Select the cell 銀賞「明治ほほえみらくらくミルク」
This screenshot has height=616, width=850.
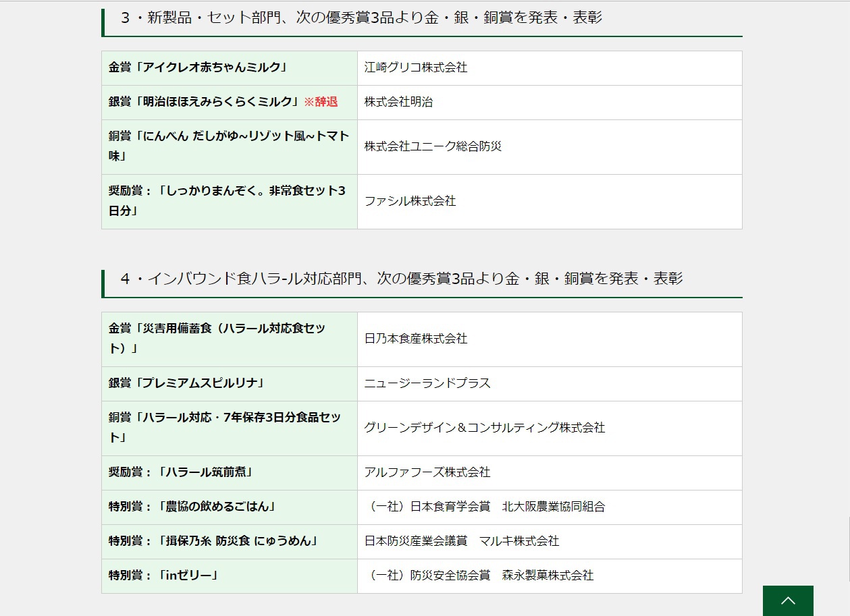230,103
